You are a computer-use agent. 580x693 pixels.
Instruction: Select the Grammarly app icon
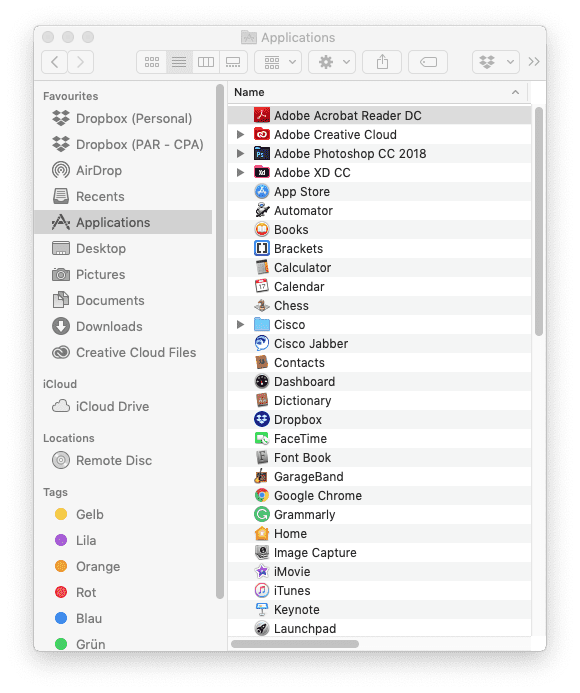[262, 514]
